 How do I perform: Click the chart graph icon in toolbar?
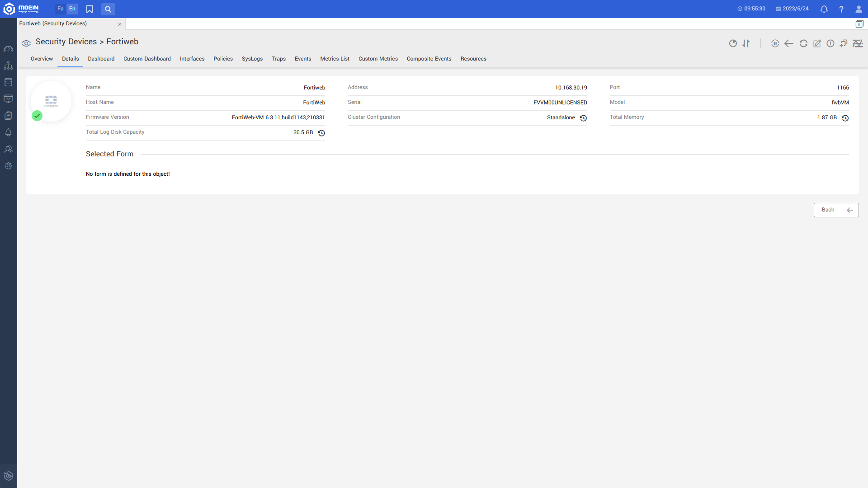858,43
